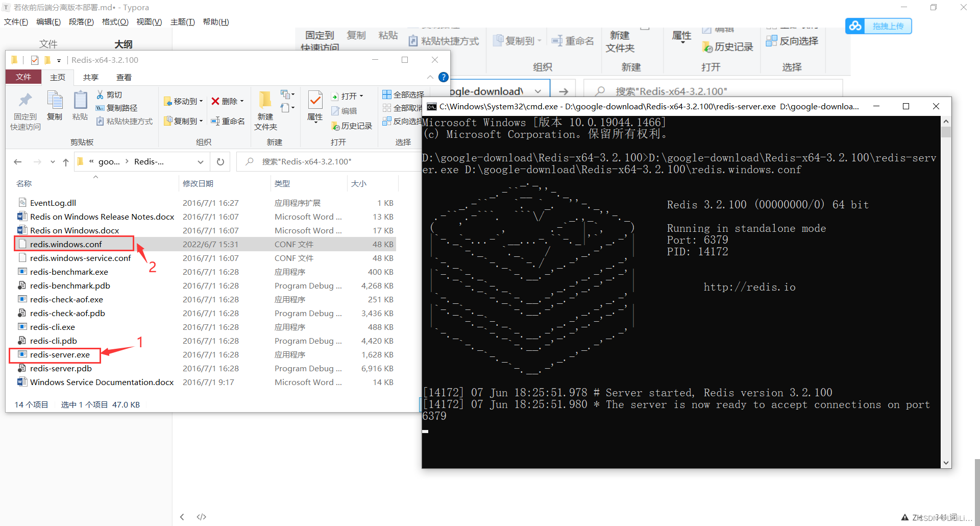Collapse the Explorer ribbon with the chevron

[x=430, y=77]
